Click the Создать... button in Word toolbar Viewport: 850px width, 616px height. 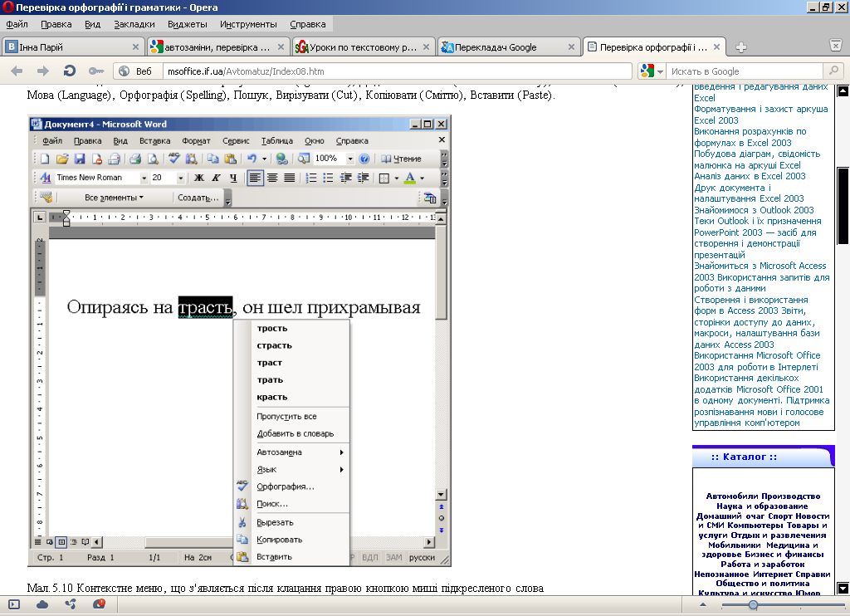point(198,198)
